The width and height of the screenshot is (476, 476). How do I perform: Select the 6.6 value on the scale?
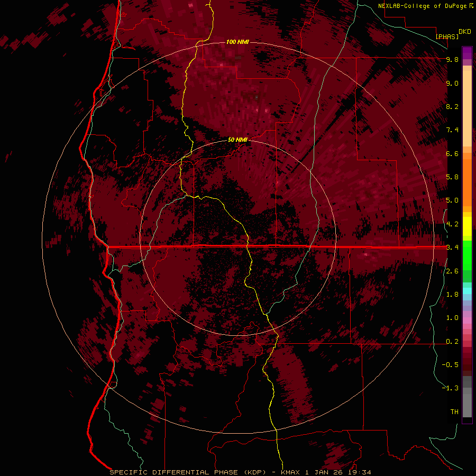[452, 153]
